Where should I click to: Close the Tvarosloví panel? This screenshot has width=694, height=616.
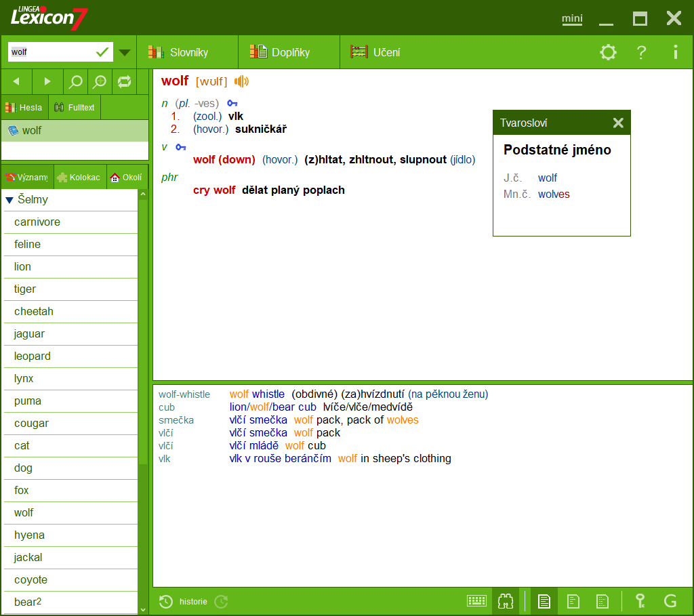[x=618, y=123]
